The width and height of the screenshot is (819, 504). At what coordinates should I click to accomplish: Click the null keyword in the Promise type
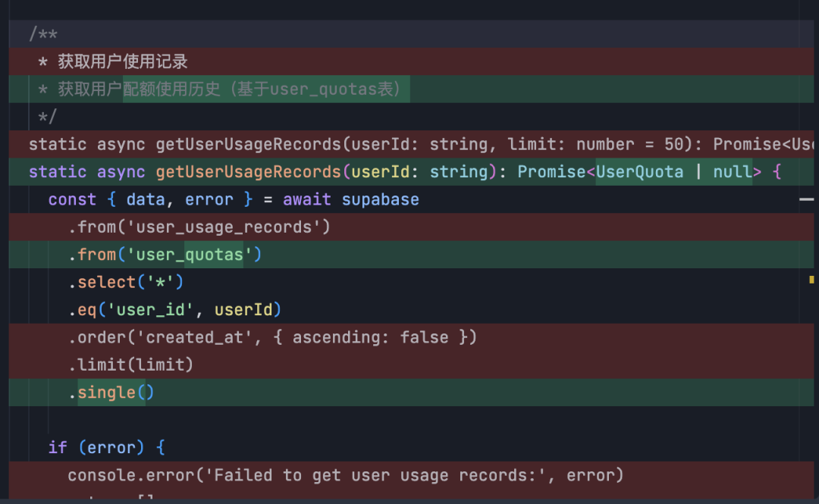pyautogui.click(x=733, y=172)
